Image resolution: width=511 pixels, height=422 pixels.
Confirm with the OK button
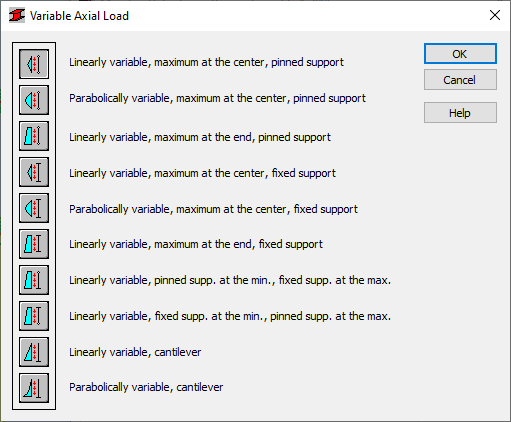point(460,54)
